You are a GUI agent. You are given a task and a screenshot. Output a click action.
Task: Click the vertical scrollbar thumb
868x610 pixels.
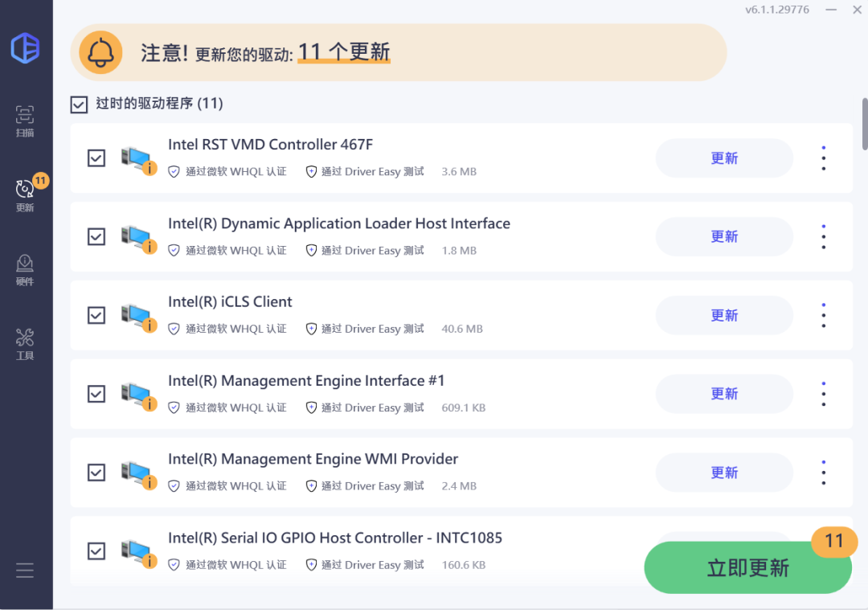tap(864, 124)
